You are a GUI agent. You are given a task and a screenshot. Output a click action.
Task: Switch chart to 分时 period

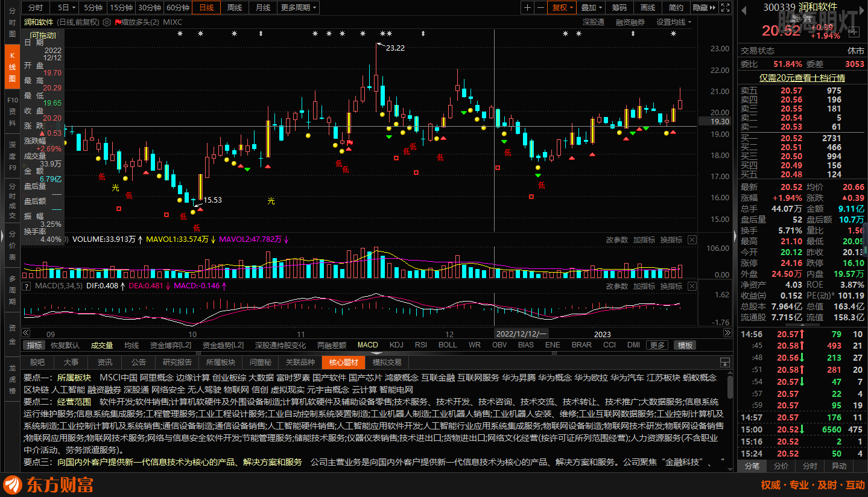36,8
